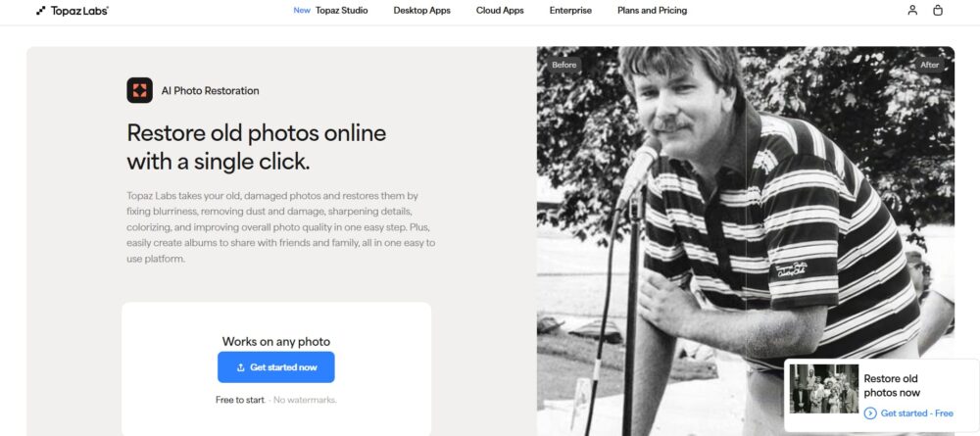The image size is (980, 436).
Task: Open the old family photo thumbnail
Action: (x=823, y=389)
